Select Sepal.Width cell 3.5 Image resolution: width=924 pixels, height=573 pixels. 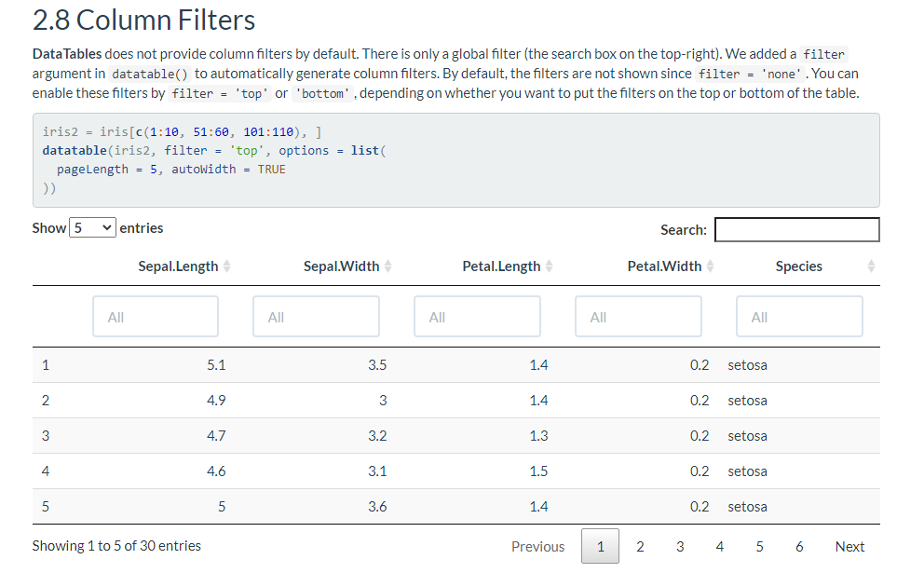pos(377,365)
